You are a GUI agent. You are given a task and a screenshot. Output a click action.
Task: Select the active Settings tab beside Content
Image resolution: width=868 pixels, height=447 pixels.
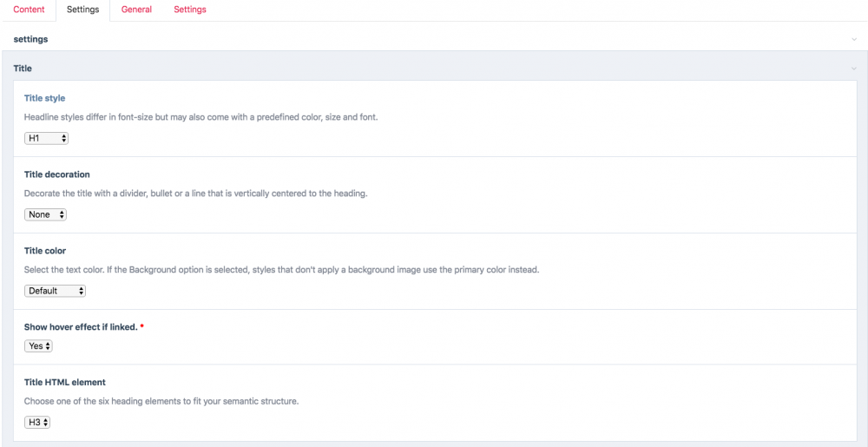click(82, 10)
